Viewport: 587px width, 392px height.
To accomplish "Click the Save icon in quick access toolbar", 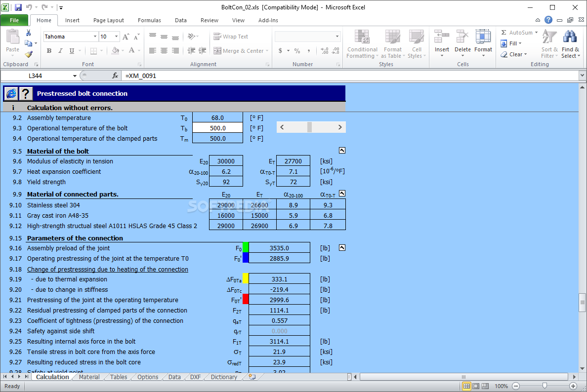I will [x=18, y=7].
